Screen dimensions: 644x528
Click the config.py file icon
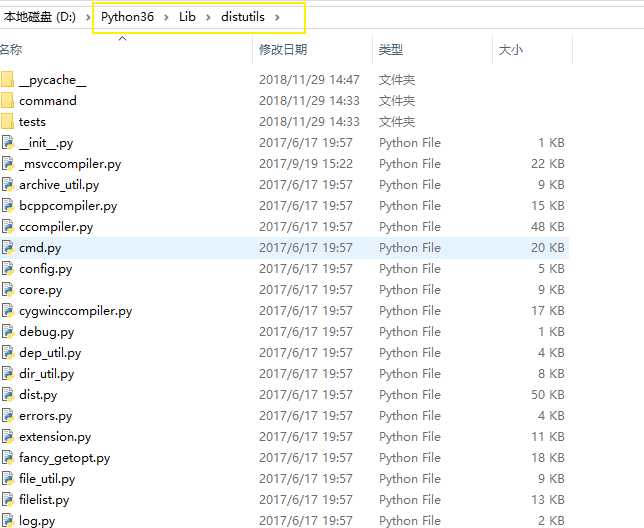[x=7, y=268]
